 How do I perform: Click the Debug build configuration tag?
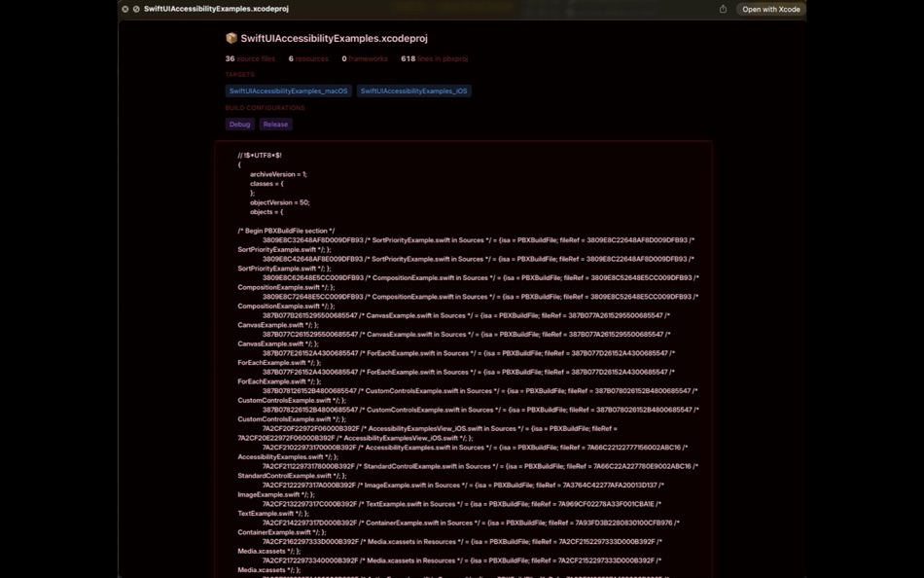tap(239, 124)
